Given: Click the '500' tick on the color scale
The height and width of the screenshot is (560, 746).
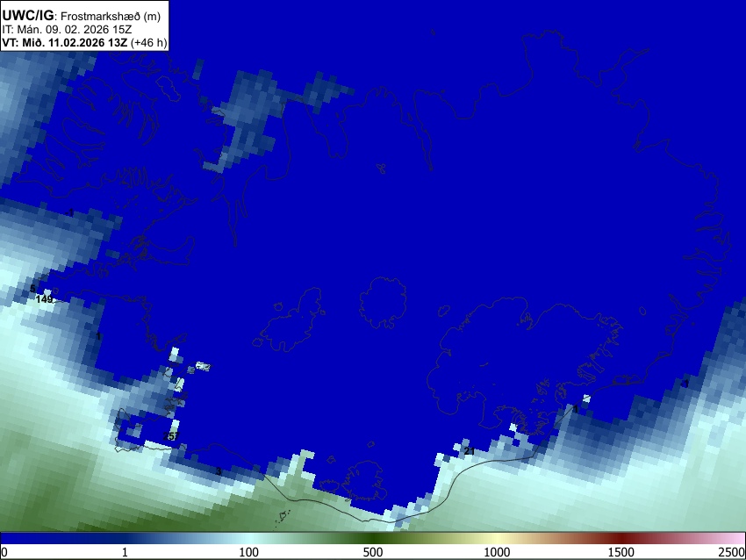Looking at the screenshot, I should tap(372, 552).
